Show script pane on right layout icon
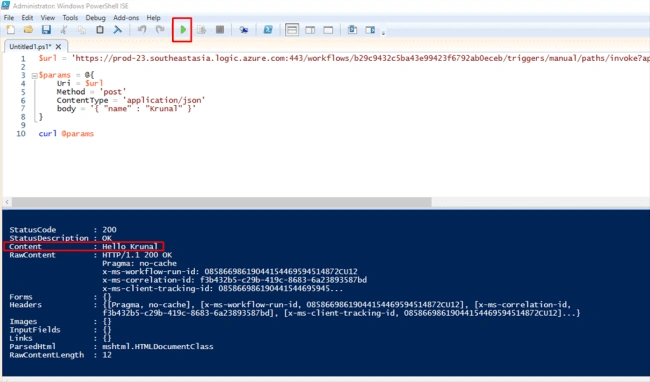This screenshot has height=382, width=650. [310, 30]
